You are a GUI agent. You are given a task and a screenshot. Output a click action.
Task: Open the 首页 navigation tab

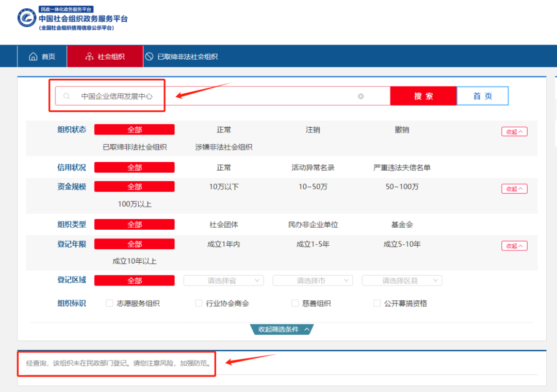[x=42, y=57]
